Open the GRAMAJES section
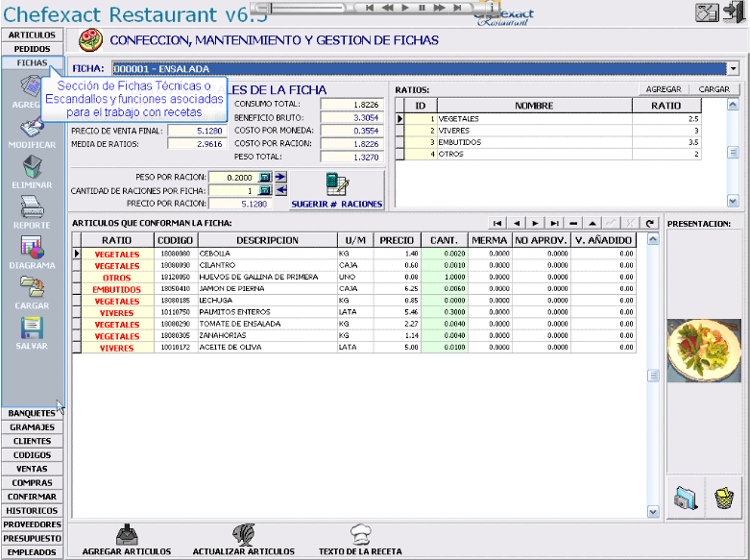The image size is (750, 560). click(32, 426)
